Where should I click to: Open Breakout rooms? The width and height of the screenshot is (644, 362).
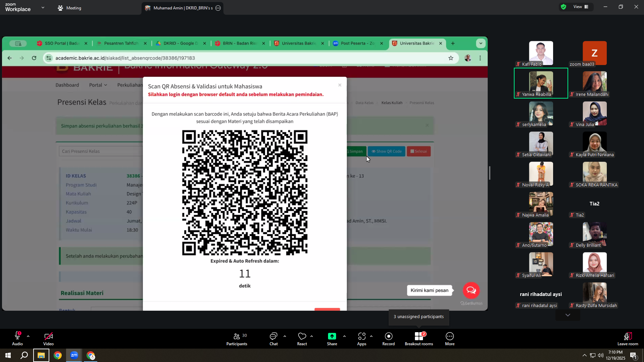(x=419, y=339)
